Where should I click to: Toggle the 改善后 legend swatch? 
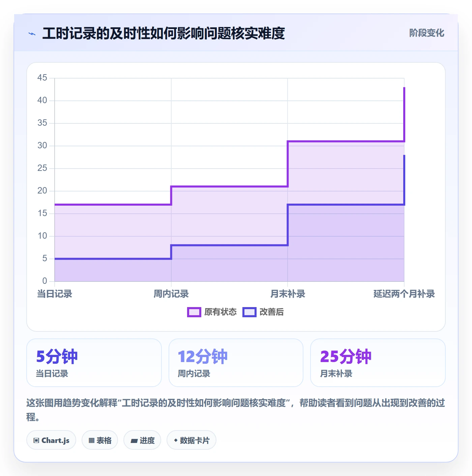pos(249,312)
